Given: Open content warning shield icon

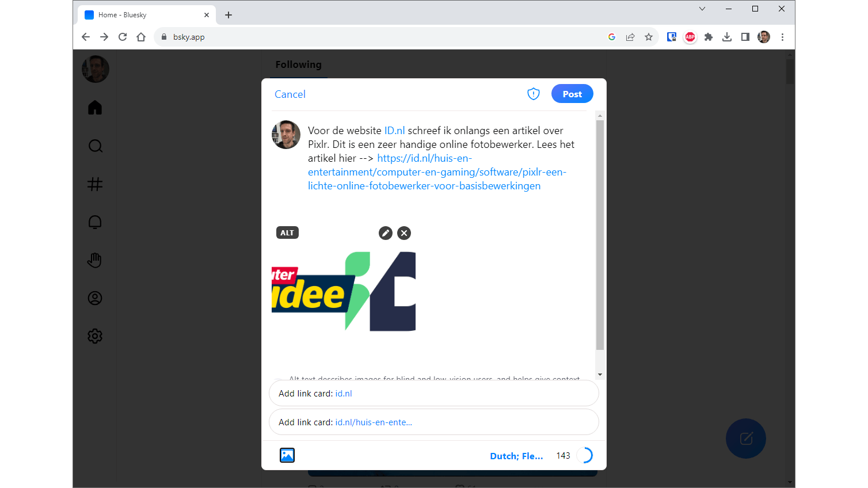Looking at the screenshot, I should (x=534, y=94).
